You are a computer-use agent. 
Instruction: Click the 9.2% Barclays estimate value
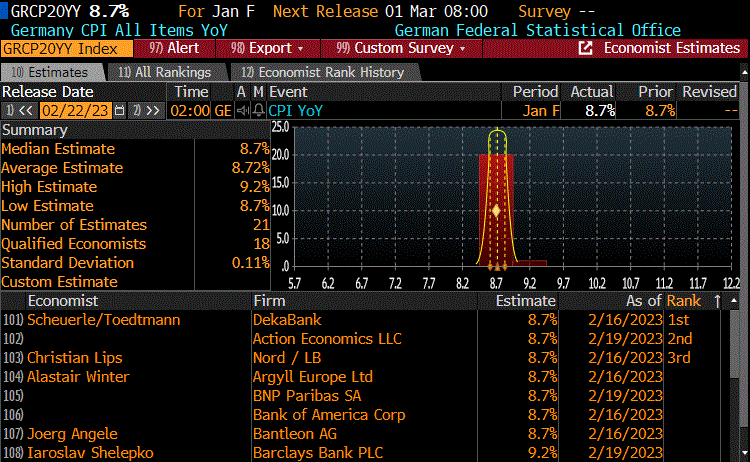(542, 453)
